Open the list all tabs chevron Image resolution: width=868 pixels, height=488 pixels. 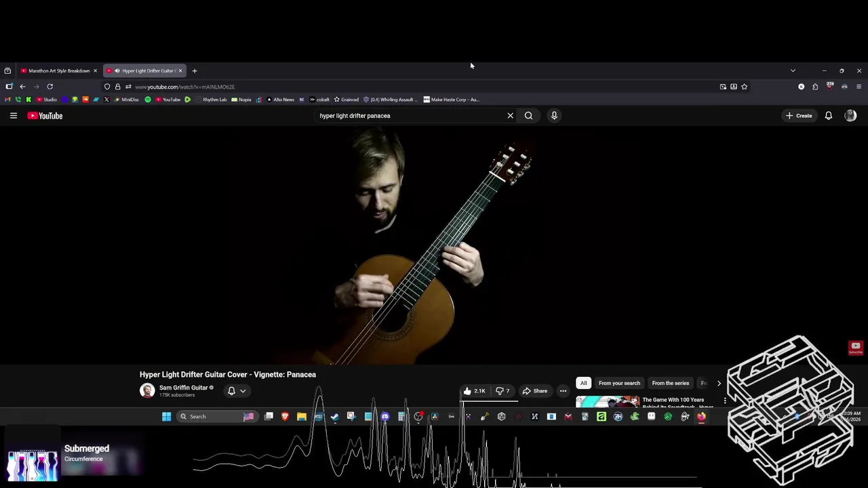point(793,70)
